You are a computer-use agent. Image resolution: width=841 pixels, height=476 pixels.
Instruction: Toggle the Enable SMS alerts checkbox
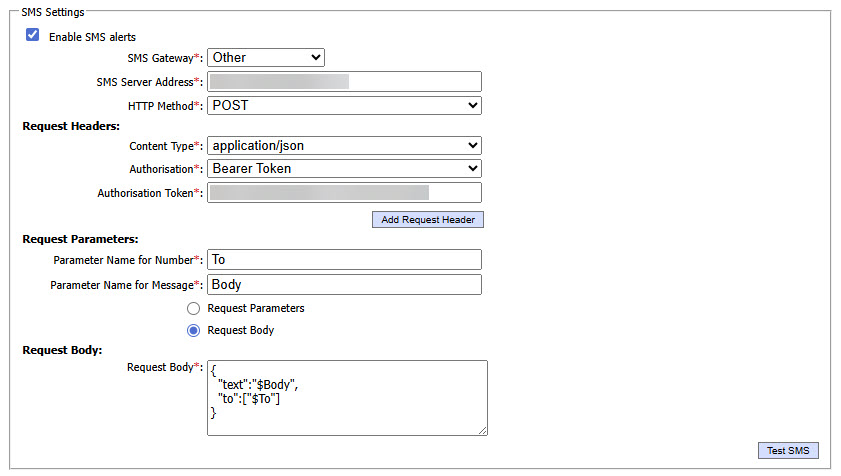(33, 35)
